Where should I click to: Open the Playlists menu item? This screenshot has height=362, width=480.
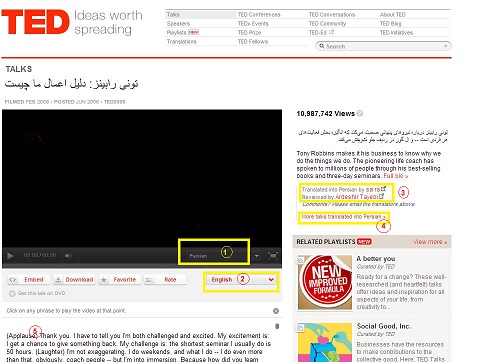[177, 33]
